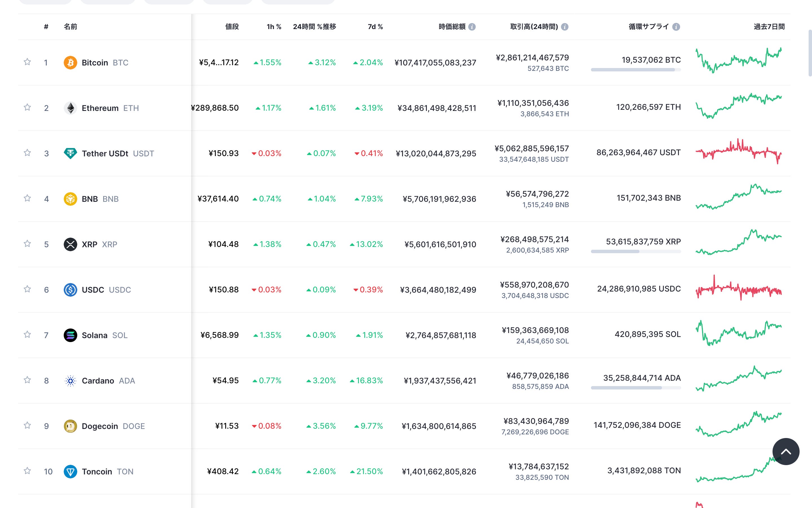
Task: Click Toncoin 7d change 21.50%
Action: pyautogui.click(x=367, y=471)
